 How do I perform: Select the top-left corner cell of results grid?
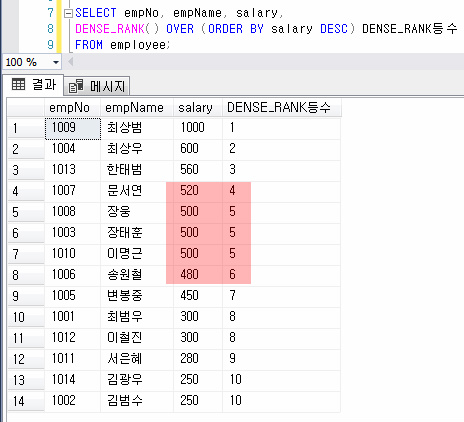26,108
